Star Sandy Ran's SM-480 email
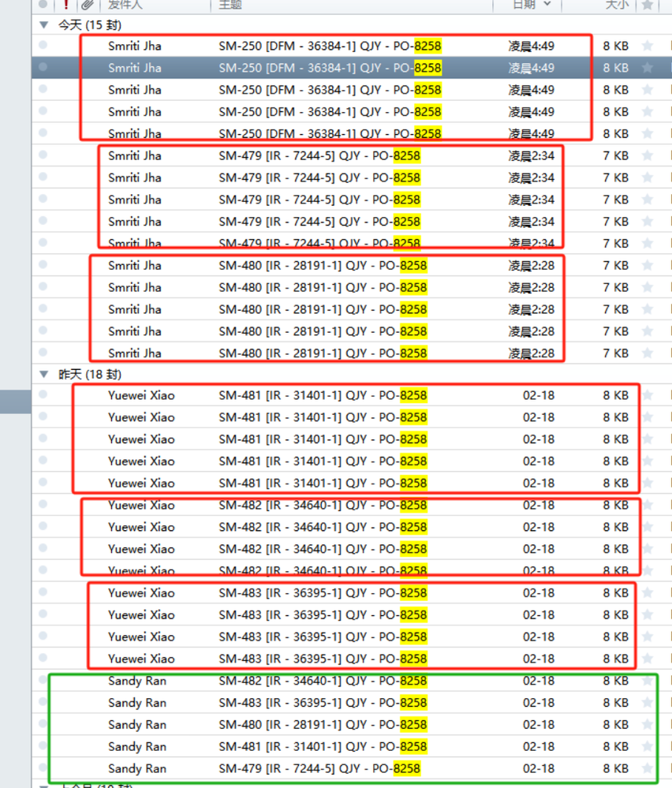The height and width of the screenshot is (788, 672). 648,725
